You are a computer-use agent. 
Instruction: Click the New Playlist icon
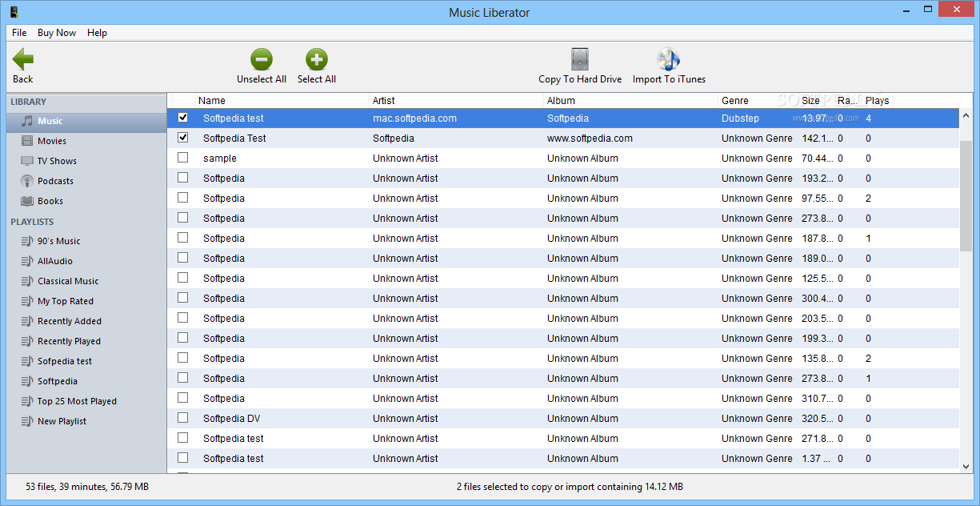tap(27, 421)
